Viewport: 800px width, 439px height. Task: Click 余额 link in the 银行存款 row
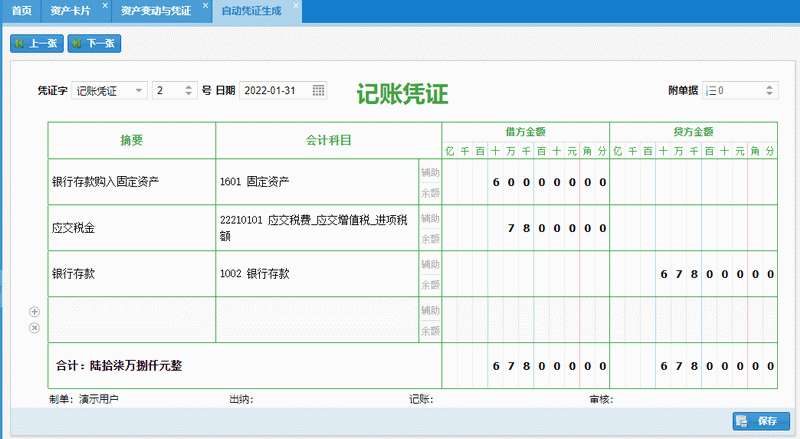coord(429,284)
